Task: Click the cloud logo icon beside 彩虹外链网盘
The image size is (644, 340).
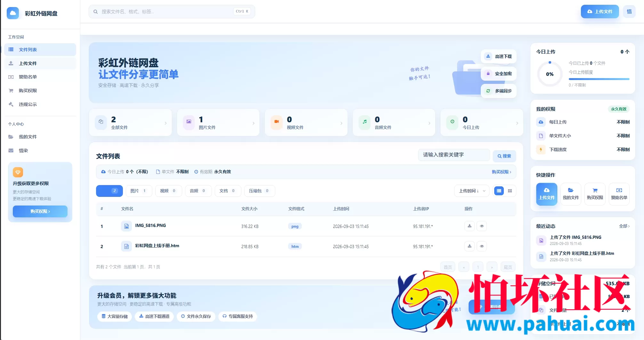Action: [x=13, y=13]
